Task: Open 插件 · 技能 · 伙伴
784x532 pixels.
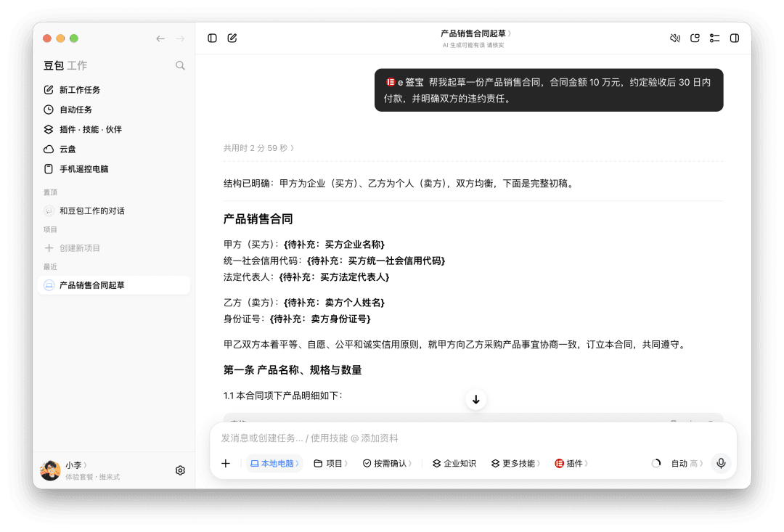Action: pyautogui.click(x=114, y=129)
